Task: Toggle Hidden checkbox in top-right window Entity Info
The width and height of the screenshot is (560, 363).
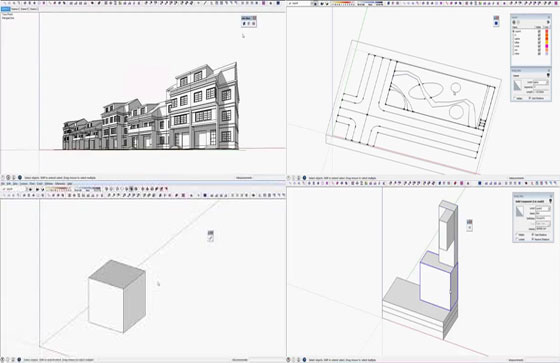Action: pos(515,98)
